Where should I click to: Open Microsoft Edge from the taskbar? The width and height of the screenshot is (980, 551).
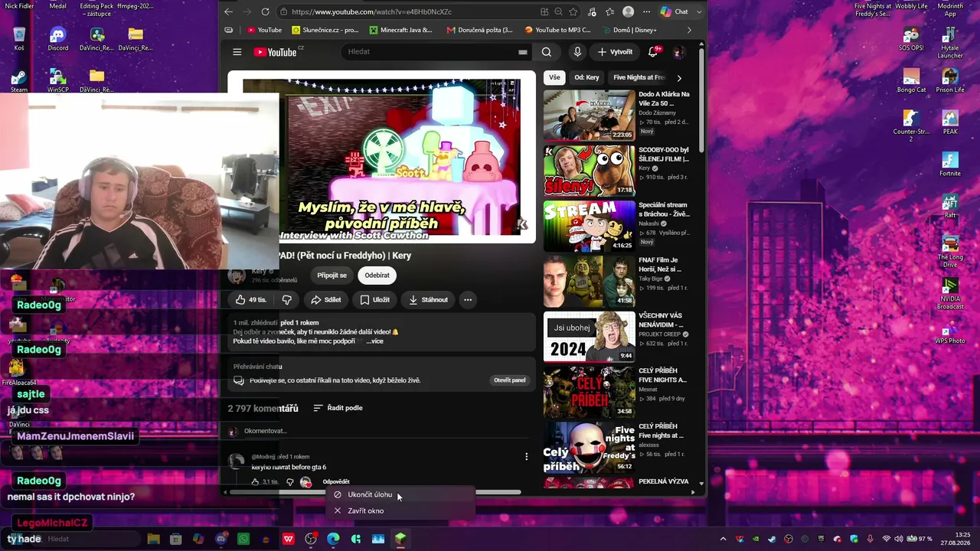pos(333,539)
